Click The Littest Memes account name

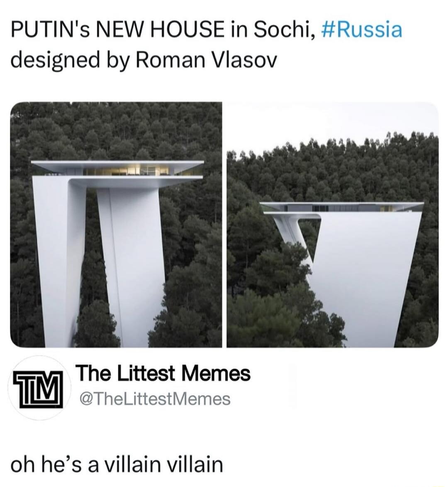(x=164, y=373)
